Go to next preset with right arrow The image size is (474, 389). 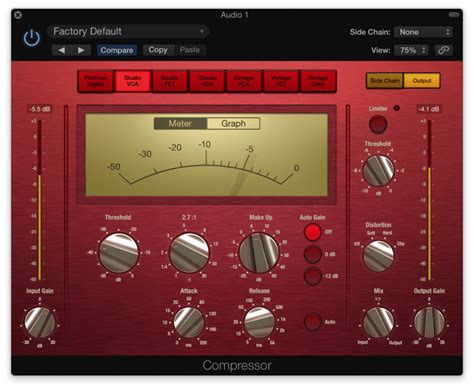(x=81, y=50)
